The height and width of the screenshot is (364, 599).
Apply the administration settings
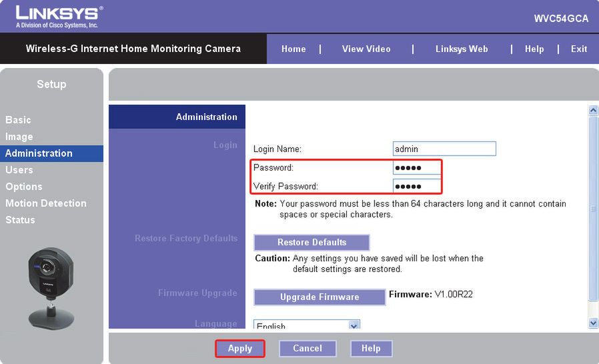click(x=240, y=349)
